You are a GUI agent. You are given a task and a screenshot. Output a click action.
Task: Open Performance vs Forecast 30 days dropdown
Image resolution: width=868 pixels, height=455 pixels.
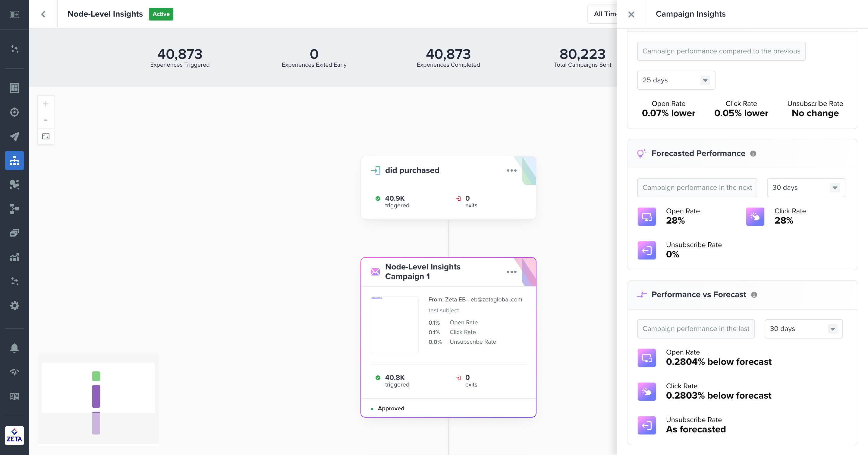tap(803, 329)
